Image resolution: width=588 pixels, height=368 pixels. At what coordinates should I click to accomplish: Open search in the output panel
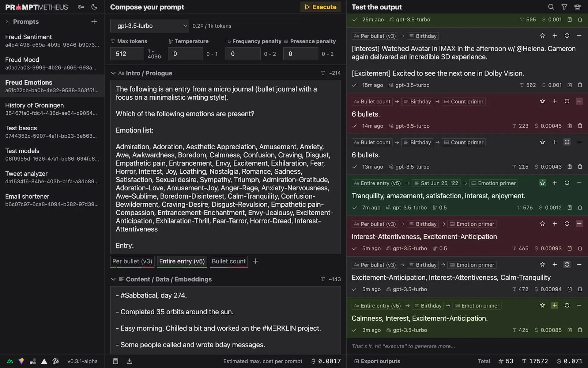(551, 7)
